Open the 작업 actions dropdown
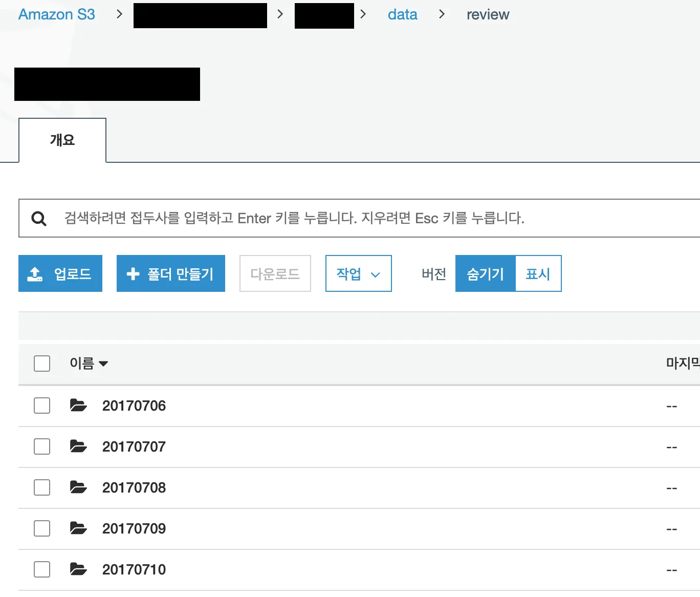700x597 pixels. click(358, 274)
